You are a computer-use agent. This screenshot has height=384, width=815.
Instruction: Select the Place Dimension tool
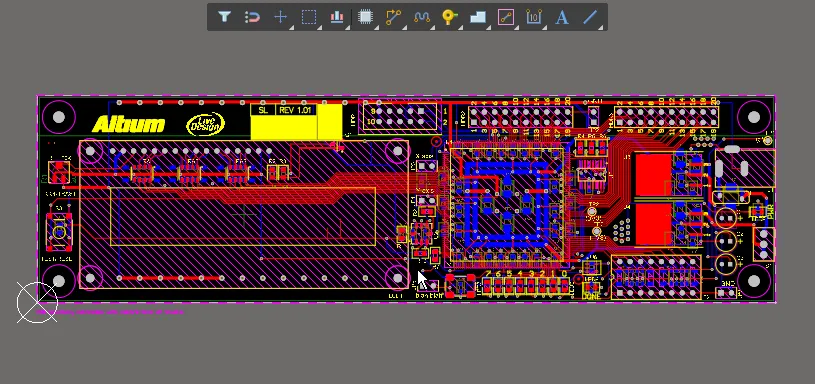tap(534, 17)
